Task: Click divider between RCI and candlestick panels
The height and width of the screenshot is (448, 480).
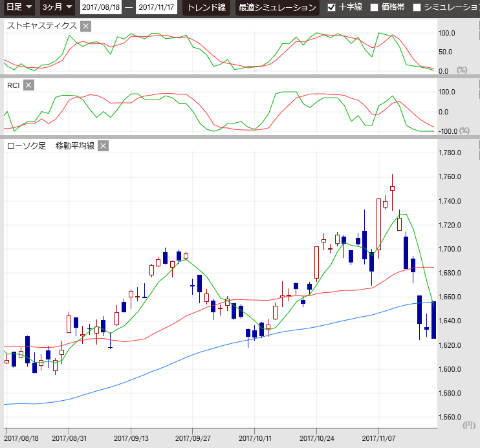Action: tap(240, 137)
